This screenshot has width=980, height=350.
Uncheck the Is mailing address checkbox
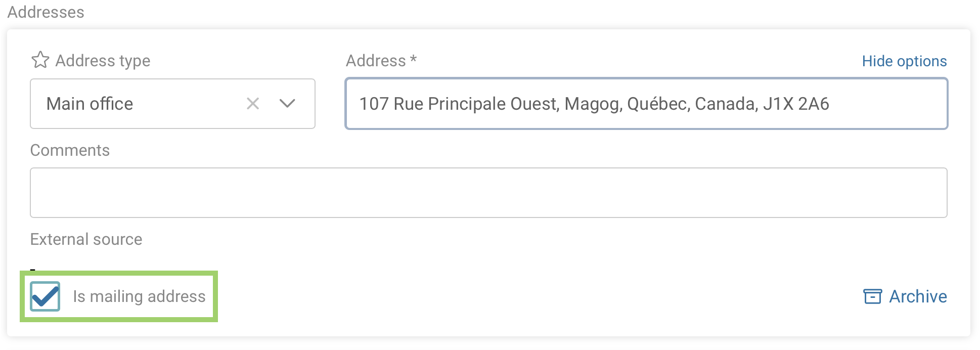45,296
